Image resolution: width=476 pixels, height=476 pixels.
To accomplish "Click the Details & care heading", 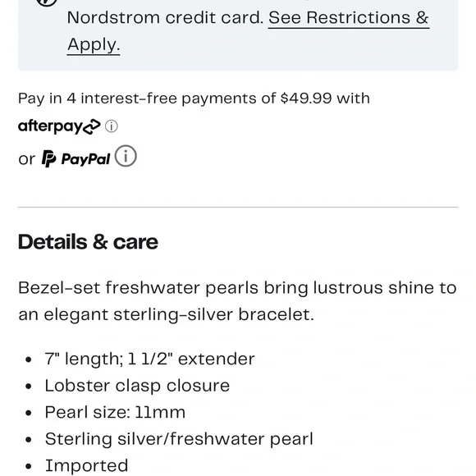I will [88, 242].
